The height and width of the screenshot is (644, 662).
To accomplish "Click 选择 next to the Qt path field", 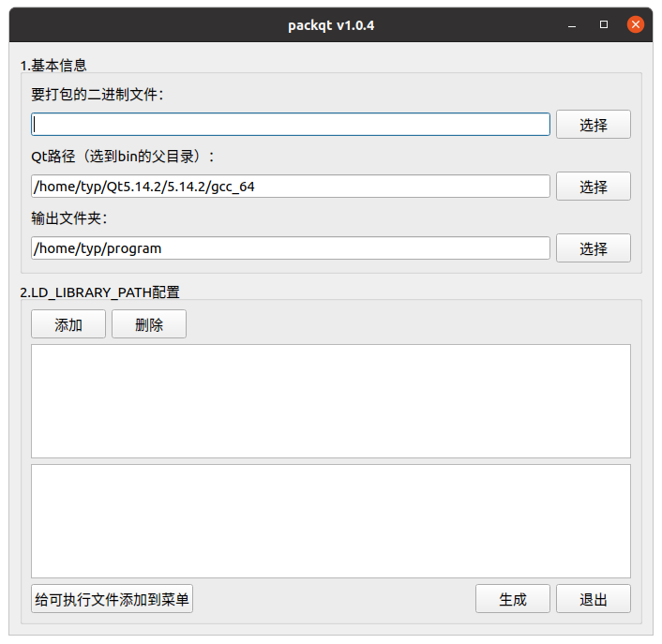I will point(594,187).
